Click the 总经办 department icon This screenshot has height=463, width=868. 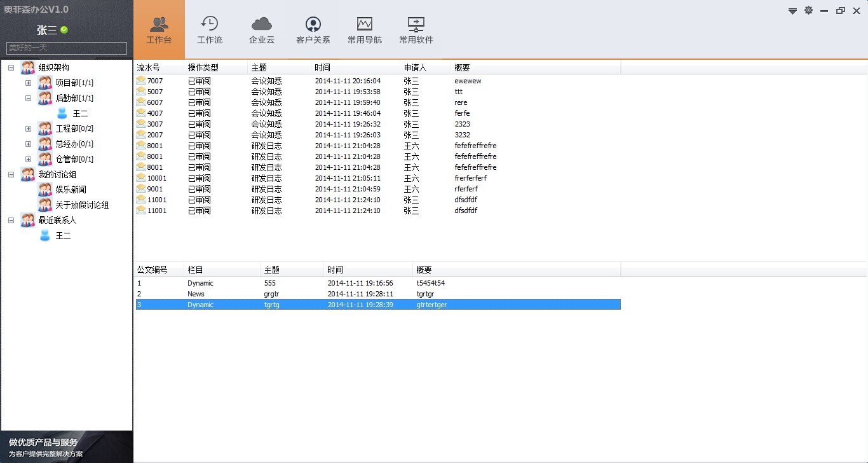(44, 144)
